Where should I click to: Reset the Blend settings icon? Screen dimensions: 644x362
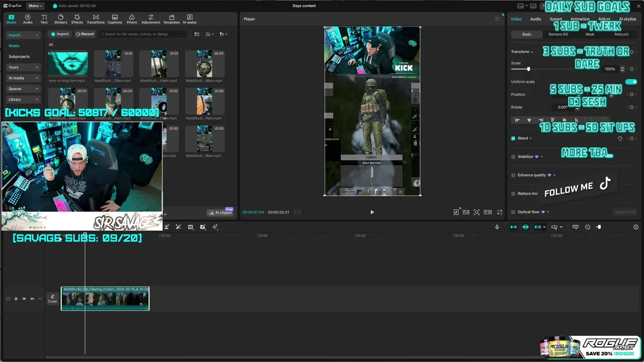[x=620, y=138]
